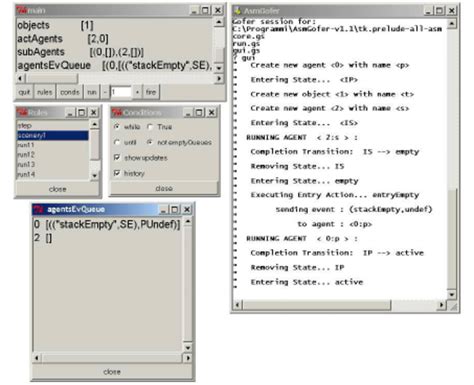
Task: Click up arrow of Rules list scrollbar
Action: pos(95,124)
